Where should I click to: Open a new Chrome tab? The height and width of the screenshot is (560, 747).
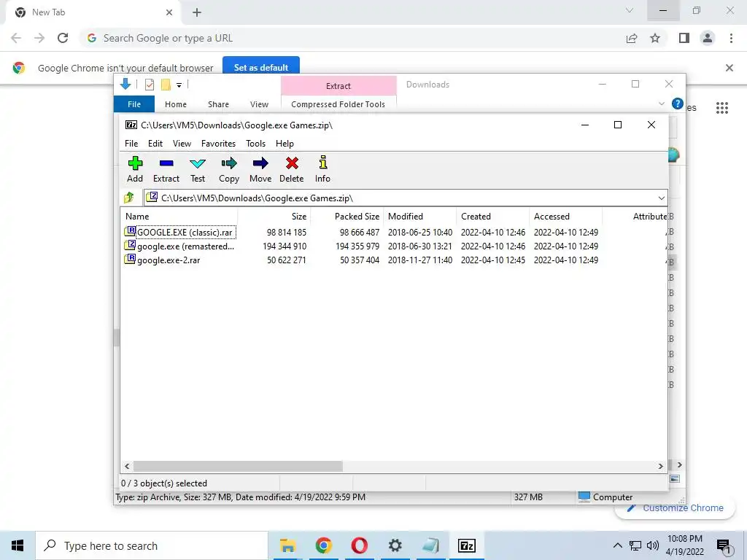point(197,12)
